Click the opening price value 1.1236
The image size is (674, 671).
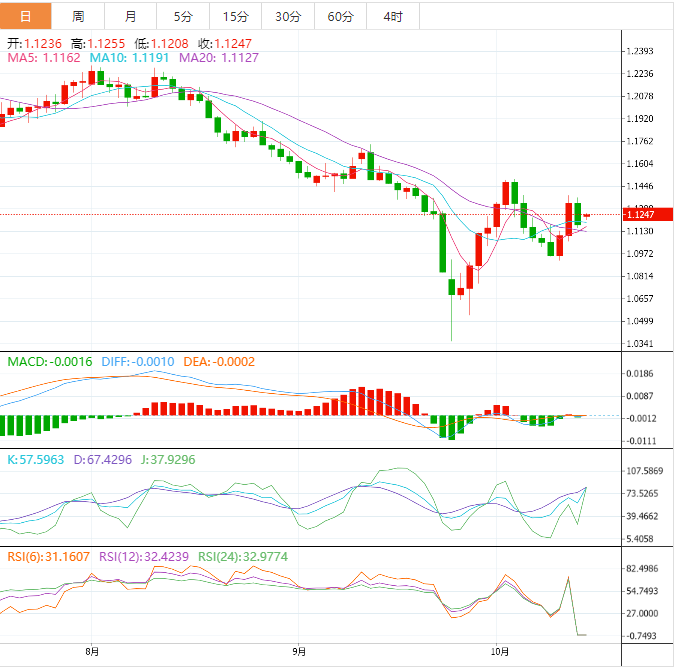pyautogui.click(x=43, y=43)
